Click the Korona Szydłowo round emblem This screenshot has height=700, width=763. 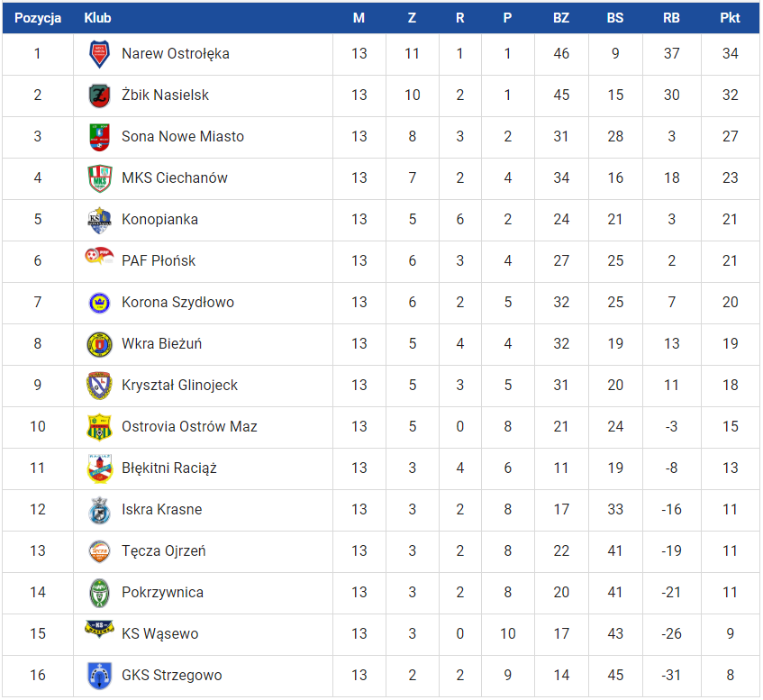coord(99,303)
